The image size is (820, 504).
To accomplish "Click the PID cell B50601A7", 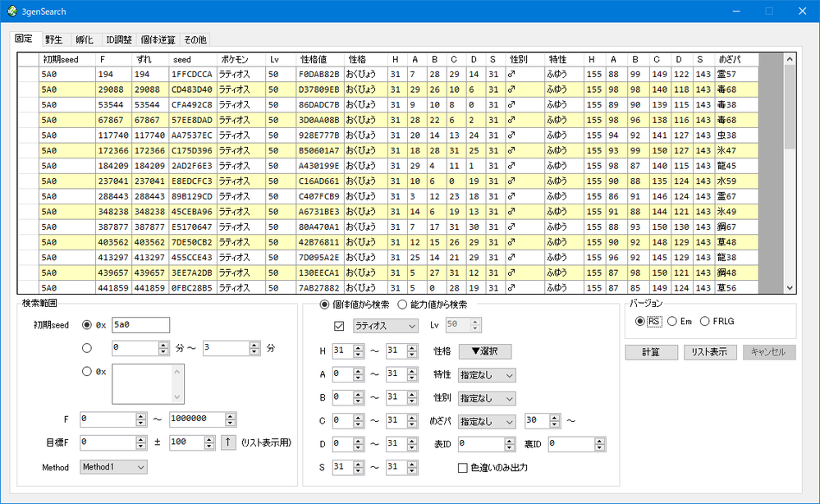I will (x=319, y=150).
